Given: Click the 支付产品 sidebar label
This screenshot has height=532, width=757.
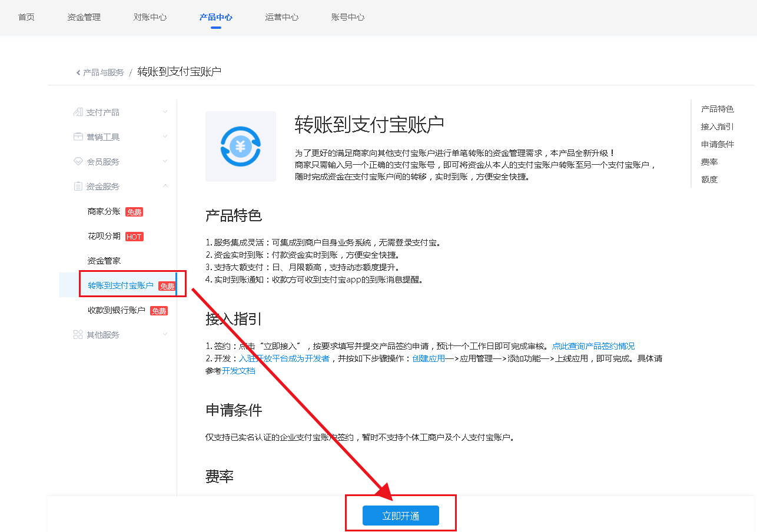Looking at the screenshot, I should (x=103, y=112).
